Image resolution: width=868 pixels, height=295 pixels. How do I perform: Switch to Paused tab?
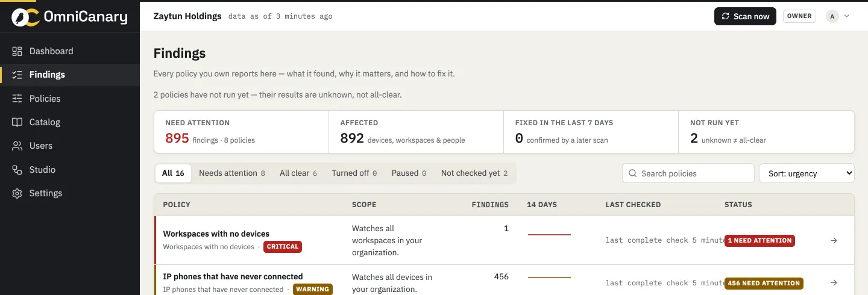pos(409,173)
